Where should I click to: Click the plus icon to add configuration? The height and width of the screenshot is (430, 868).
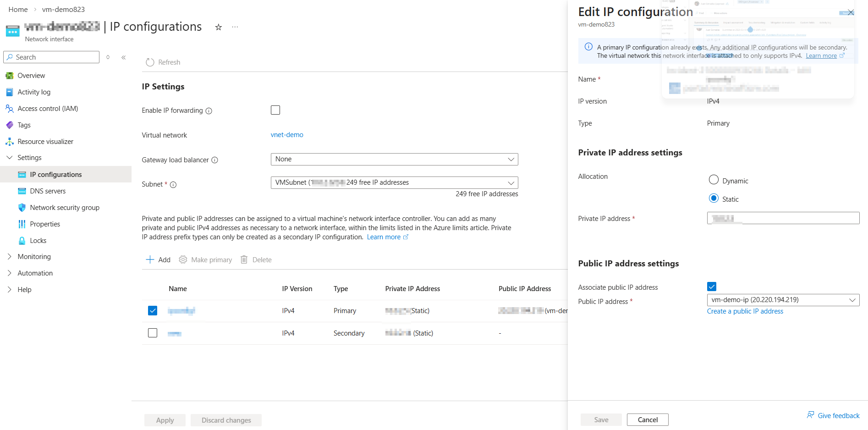(x=150, y=260)
